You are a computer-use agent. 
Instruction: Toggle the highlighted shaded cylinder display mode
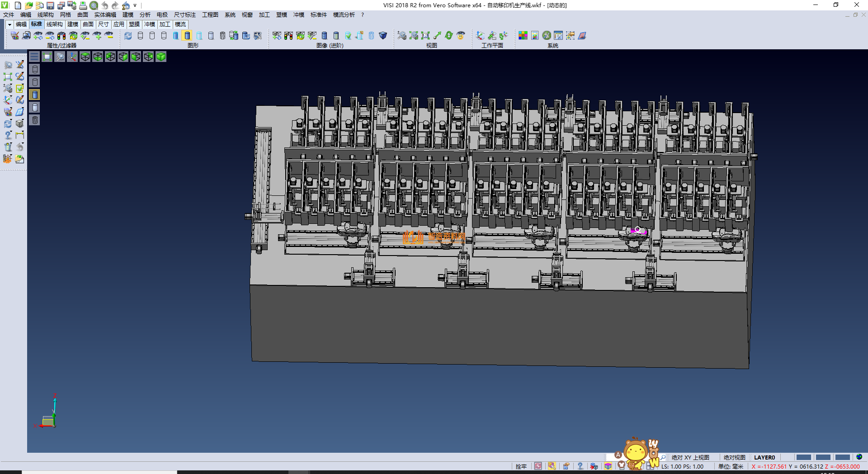187,35
